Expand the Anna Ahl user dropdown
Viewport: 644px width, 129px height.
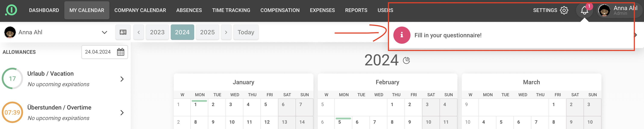point(104,32)
